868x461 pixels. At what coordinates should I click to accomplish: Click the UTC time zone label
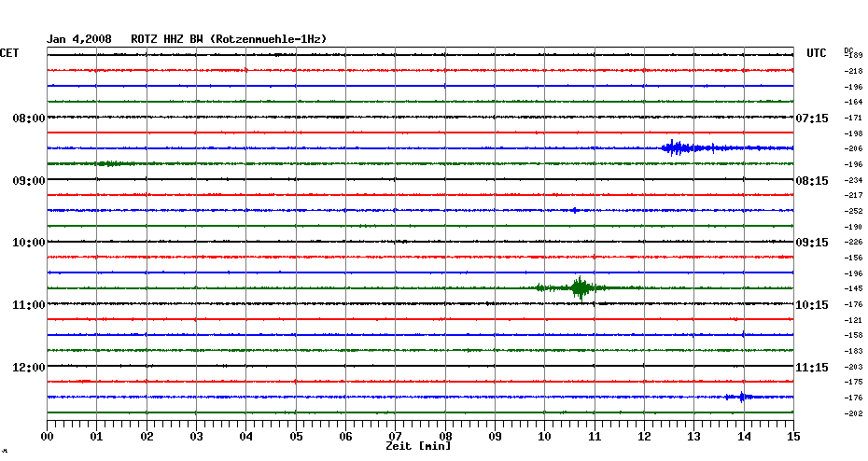816,53
